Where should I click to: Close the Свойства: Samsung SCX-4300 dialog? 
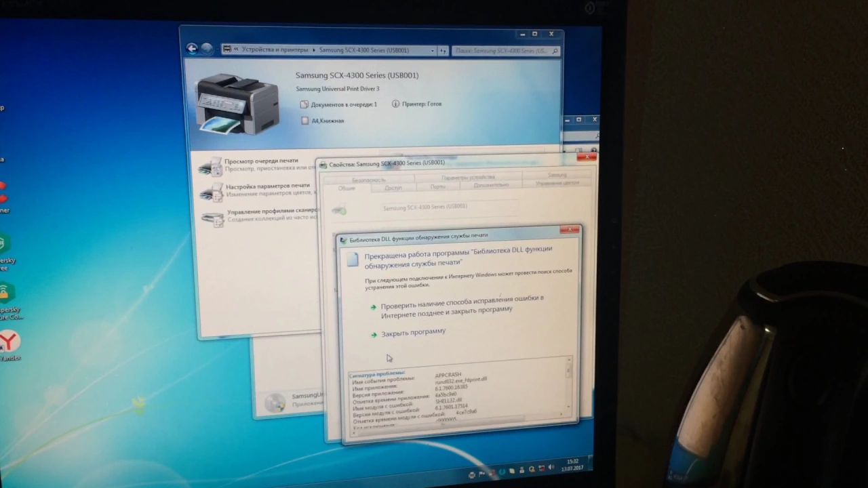click(x=586, y=157)
